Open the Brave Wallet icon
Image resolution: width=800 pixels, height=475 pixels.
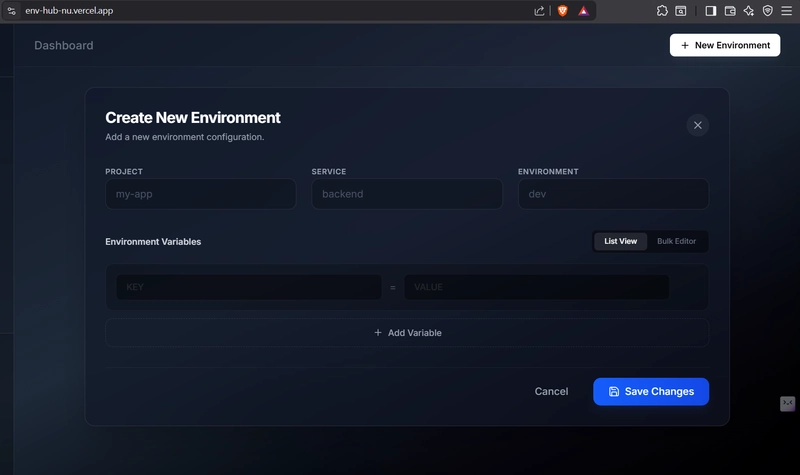730,11
